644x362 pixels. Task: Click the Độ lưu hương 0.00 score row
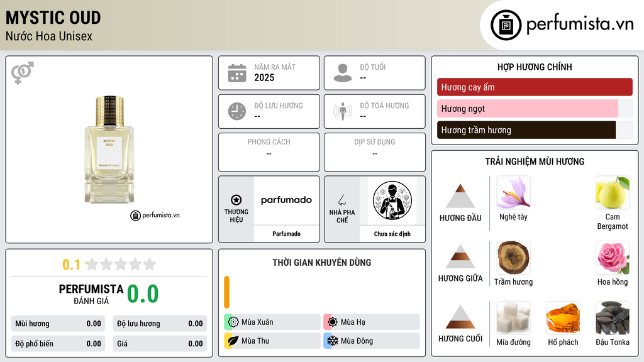[160, 324]
